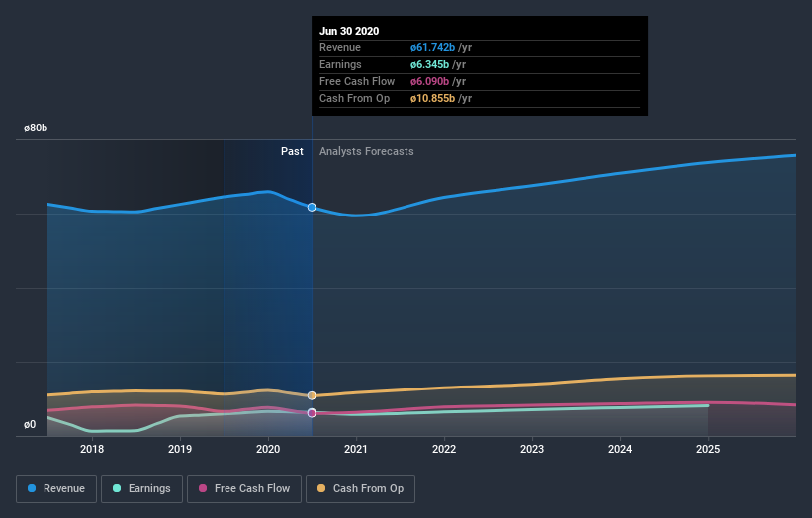
Task: Click the teal dot in Earnings legend
Action: click(117, 488)
